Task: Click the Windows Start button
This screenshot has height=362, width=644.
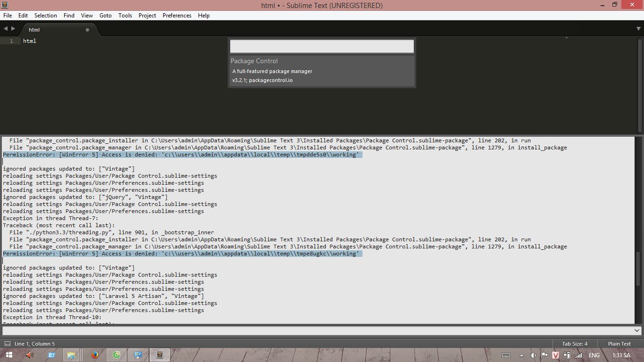Action: (x=9, y=355)
